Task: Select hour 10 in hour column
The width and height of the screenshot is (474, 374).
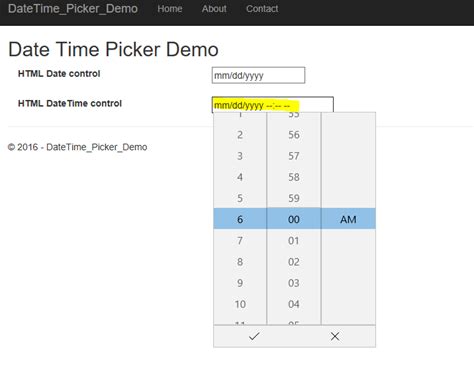Action: coord(240,304)
